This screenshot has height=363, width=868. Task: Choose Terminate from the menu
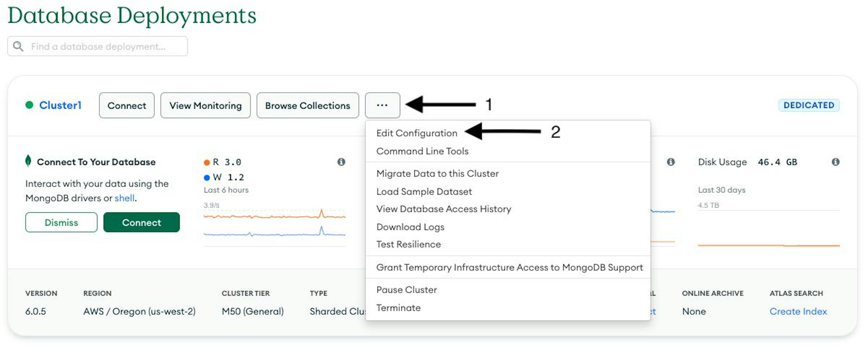tap(398, 308)
